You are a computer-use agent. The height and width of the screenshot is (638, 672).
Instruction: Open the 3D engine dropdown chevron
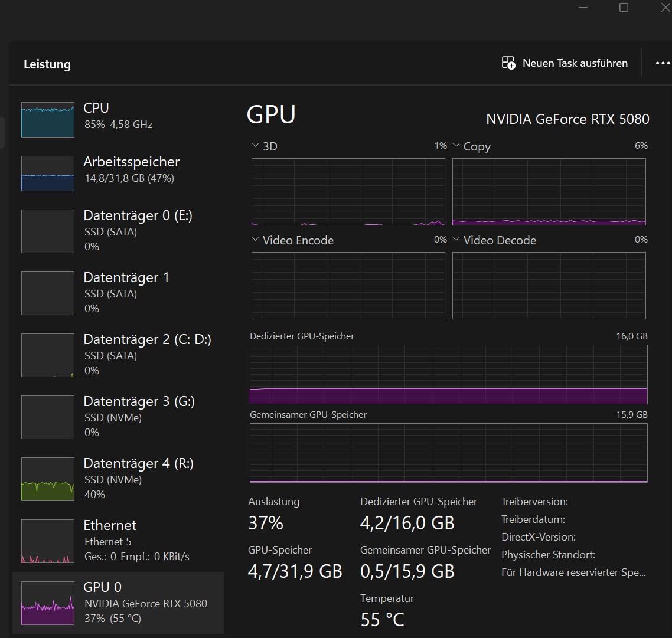(255, 146)
